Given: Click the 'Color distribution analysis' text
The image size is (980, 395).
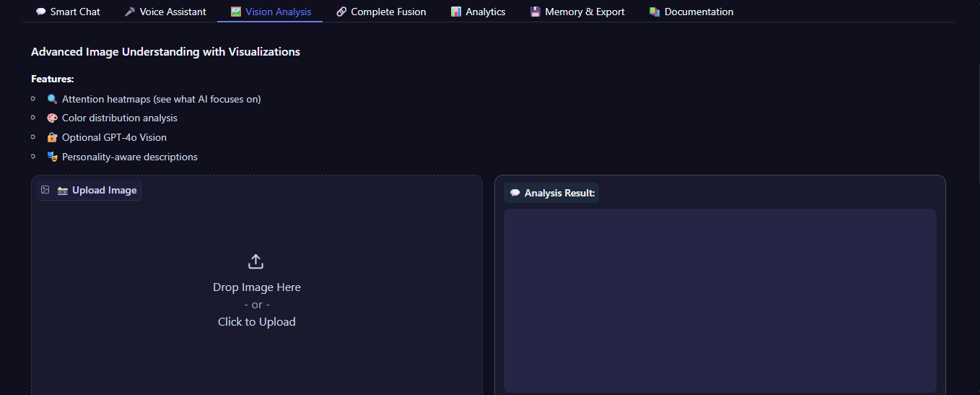Looking at the screenshot, I should click(x=120, y=118).
